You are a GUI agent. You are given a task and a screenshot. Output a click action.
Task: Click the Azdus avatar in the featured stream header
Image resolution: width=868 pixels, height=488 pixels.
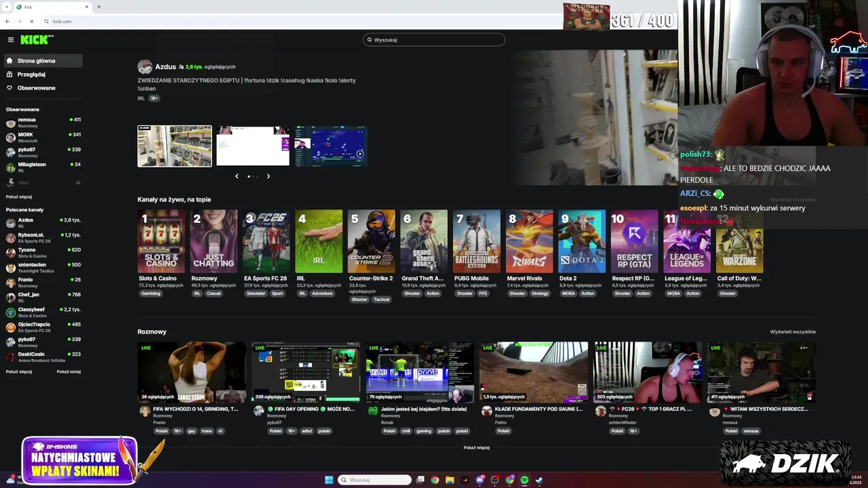click(144, 66)
